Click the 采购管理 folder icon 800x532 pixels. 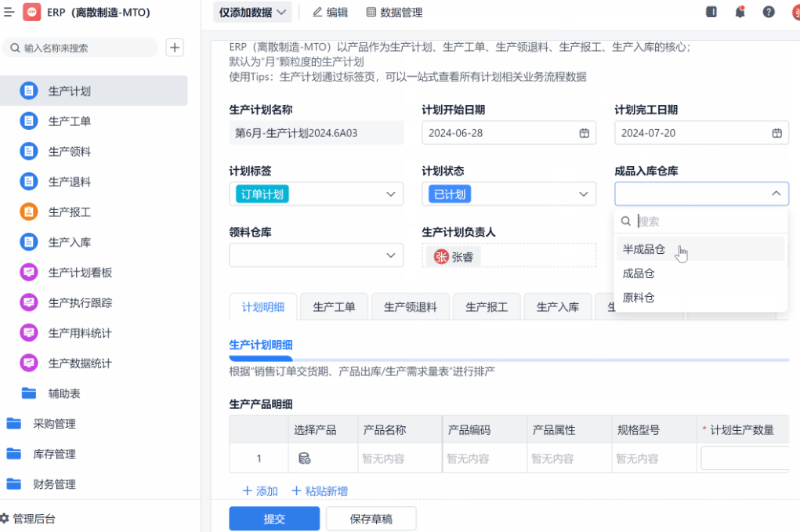14,423
